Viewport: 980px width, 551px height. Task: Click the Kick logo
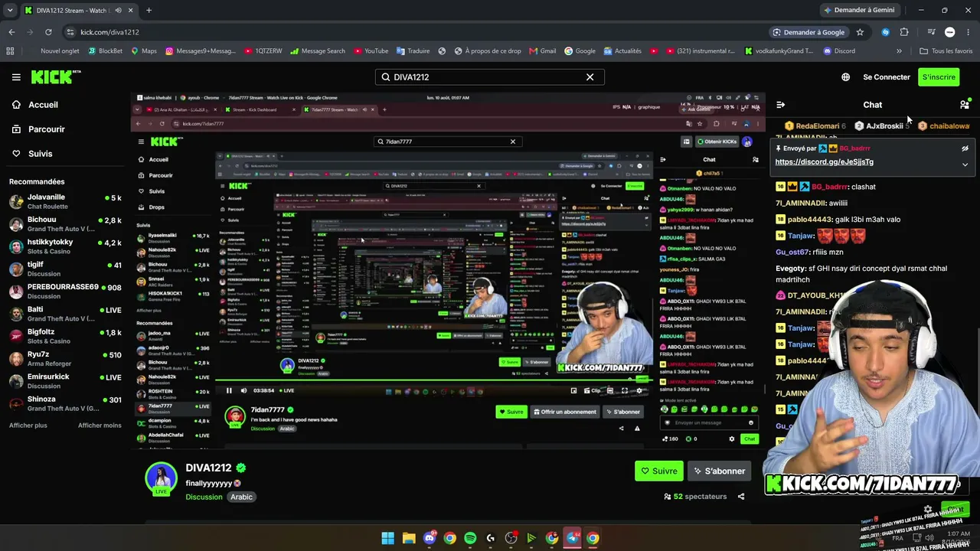tap(56, 77)
